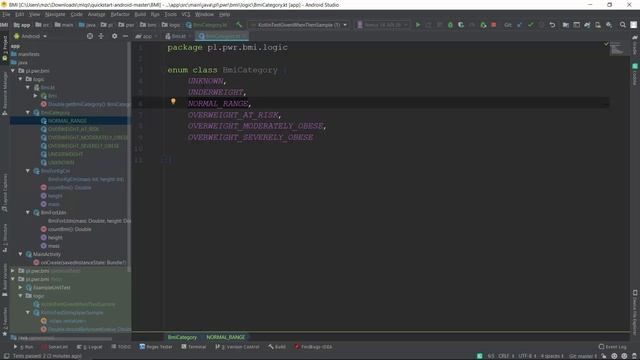
Task: Click the java breadcrumb in navigation bar
Action: (87, 25)
